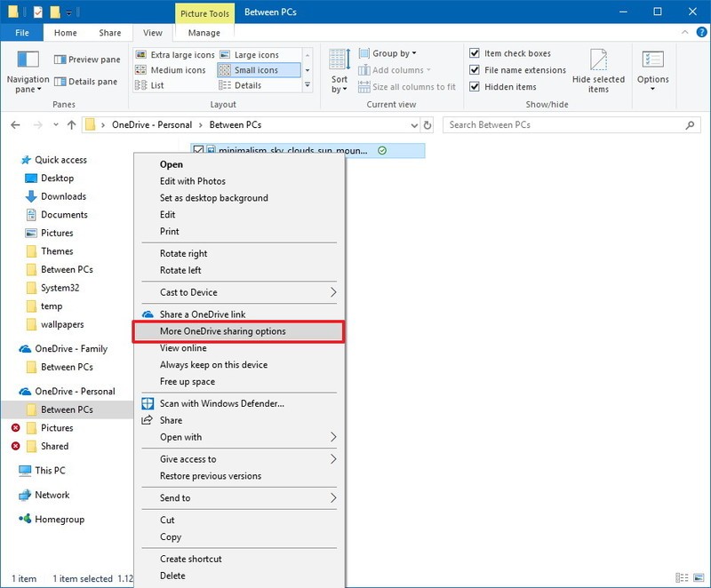Open folder Options
The image size is (711, 588).
tap(652, 71)
